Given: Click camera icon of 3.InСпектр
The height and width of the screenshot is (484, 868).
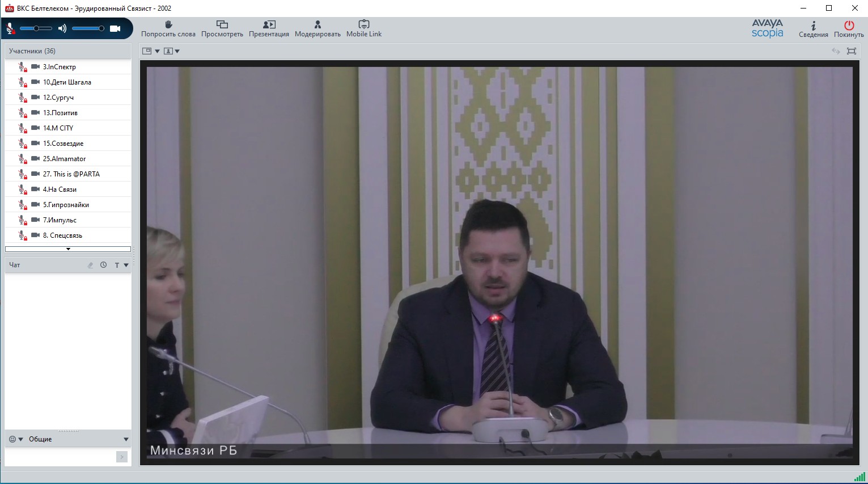Looking at the screenshot, I should pos(35,66).
